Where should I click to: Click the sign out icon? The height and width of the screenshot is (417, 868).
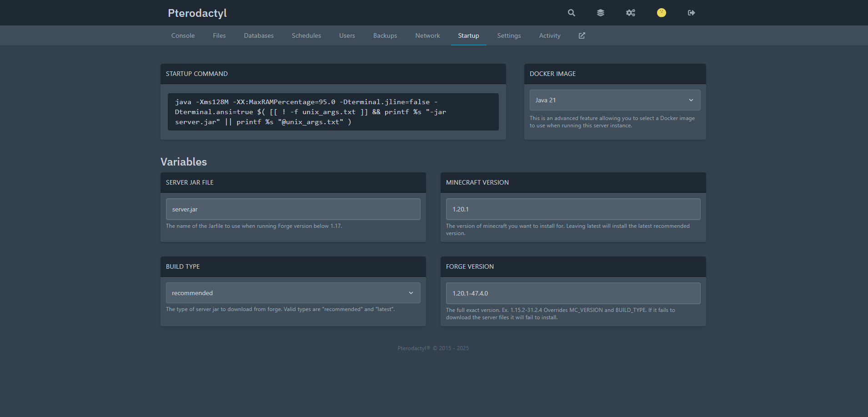[x=692, y=13]
